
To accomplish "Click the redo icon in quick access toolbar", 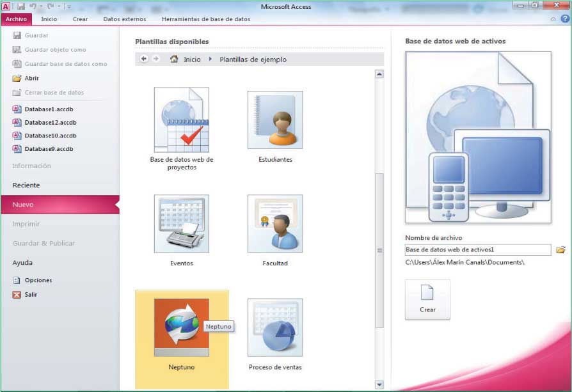I will click(50, 6).
